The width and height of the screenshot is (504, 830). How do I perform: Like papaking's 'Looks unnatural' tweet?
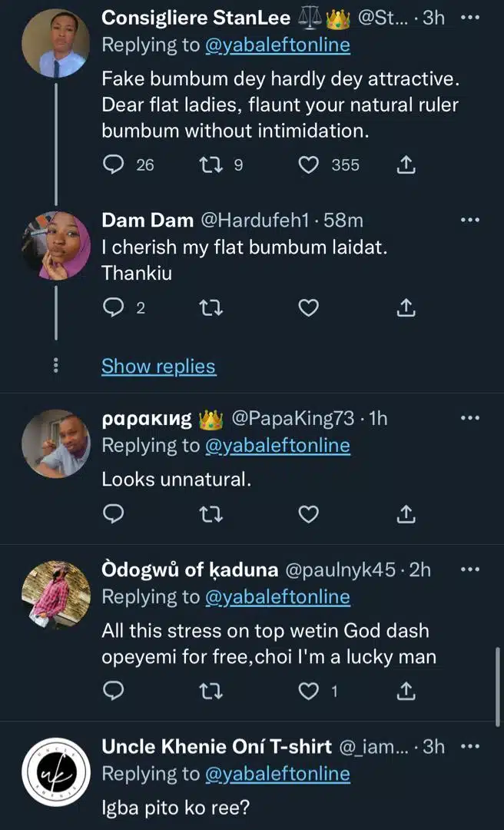309,514
